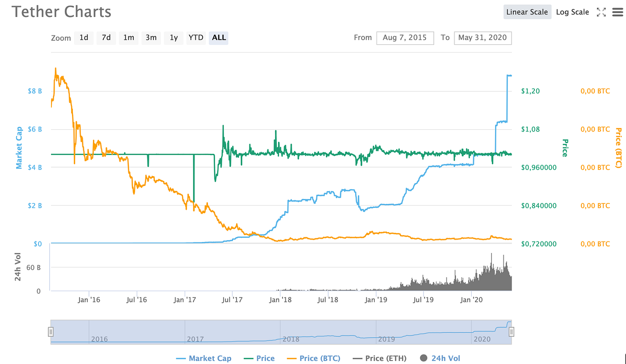Image resolution: width=626 pixels, height=364 pixels.
Task: Click the Jan '18 date axis label
Action: (x=281, y=300)
